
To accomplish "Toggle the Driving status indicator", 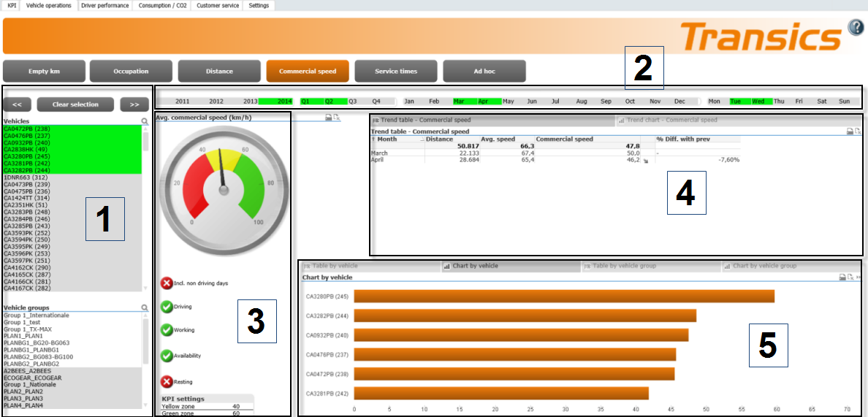I will (x=167, y=307).
